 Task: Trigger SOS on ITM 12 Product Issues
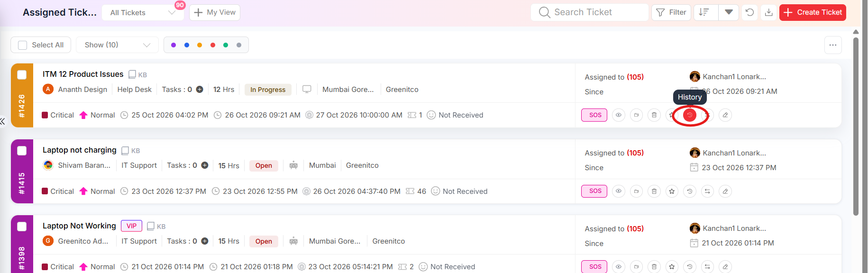click(594, 115)
